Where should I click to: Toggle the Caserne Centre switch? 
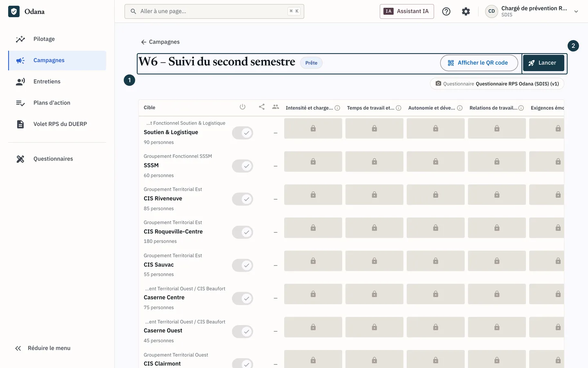click(x=243, y=298)
